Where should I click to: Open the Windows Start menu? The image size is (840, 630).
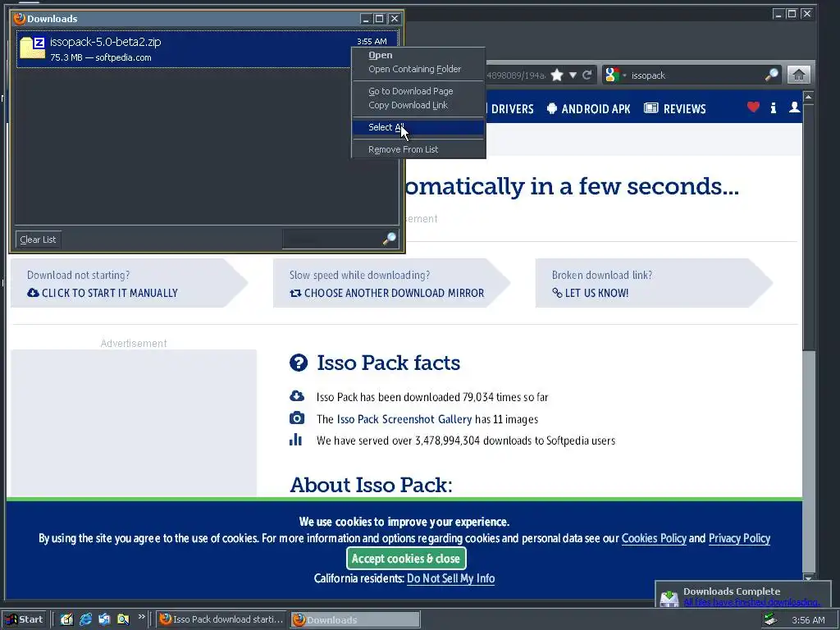tap(24, 619)
